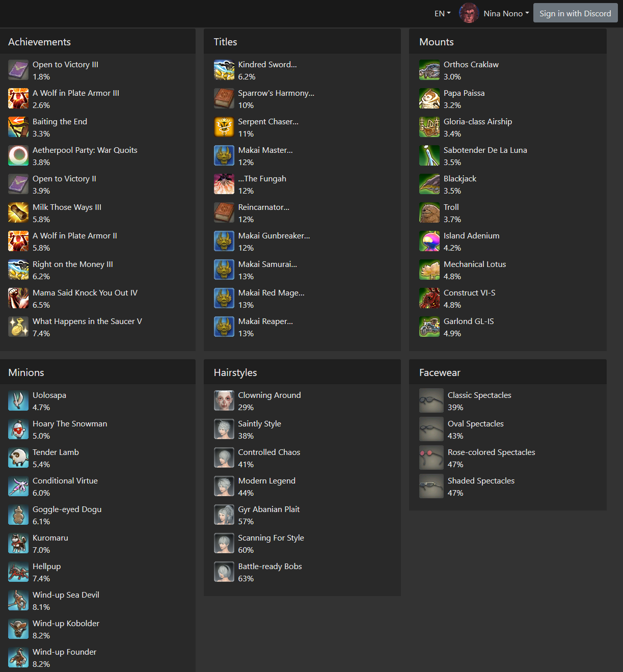
Task: Open the Mounts section heading
Action: click(437, 42)
